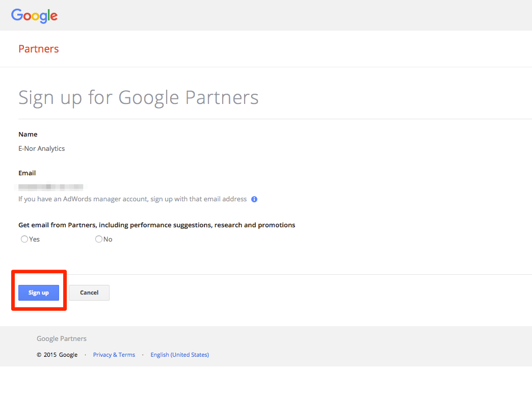Open the Privacy & Terms page

coord(114,354)
